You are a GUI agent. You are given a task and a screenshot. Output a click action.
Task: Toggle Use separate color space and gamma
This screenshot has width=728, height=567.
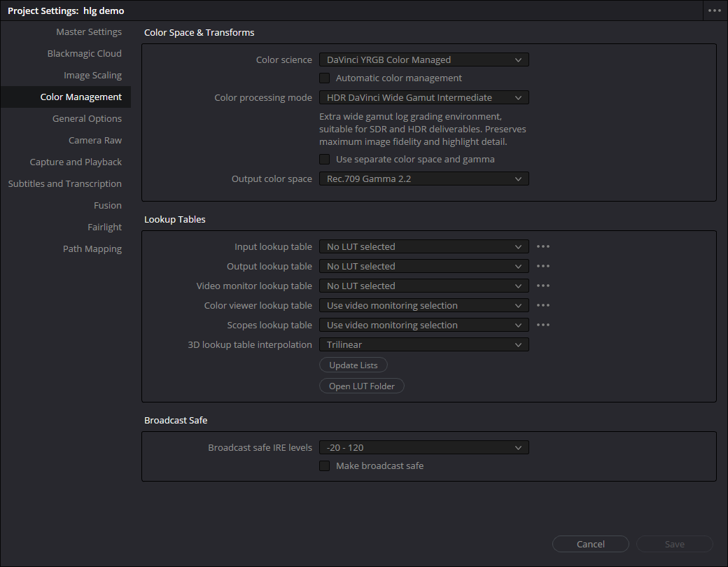325,160
